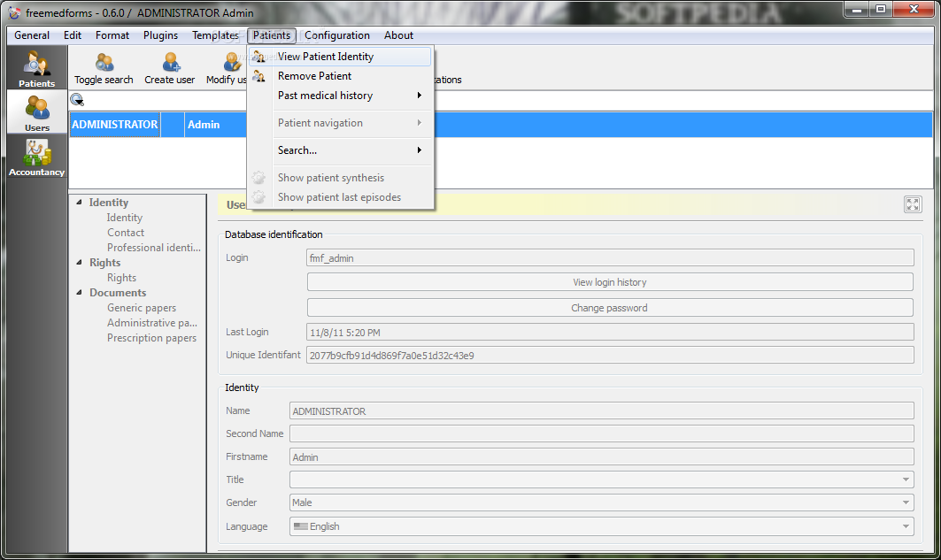Open the About menu
Screen dimensions: 941x560
point(398,35)
